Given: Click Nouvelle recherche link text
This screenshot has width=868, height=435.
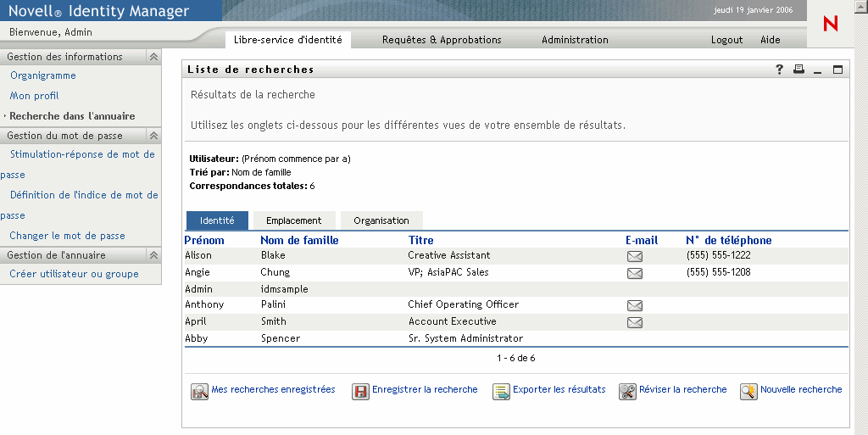Looking at the screenshot, I should click(x=801, y=389).
